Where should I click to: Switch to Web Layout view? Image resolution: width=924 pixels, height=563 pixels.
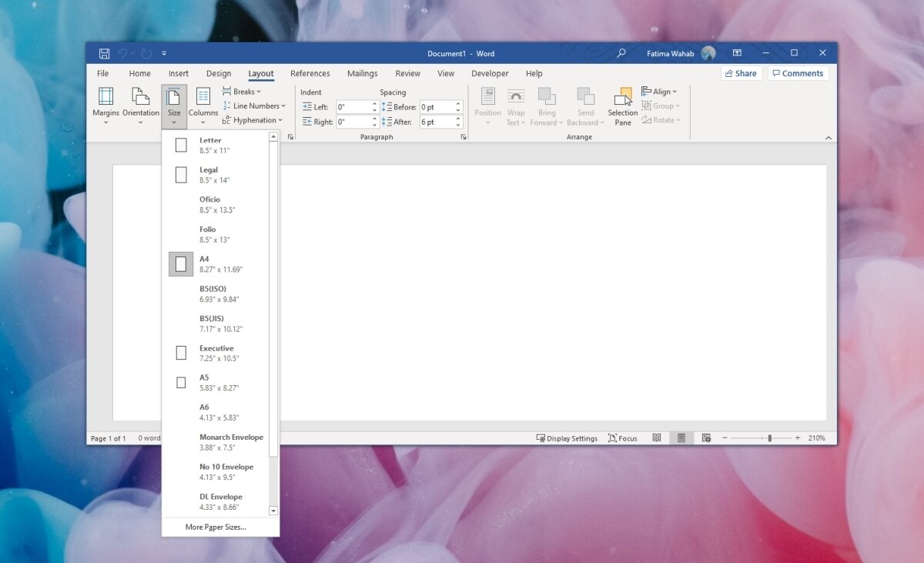point(705,437)
